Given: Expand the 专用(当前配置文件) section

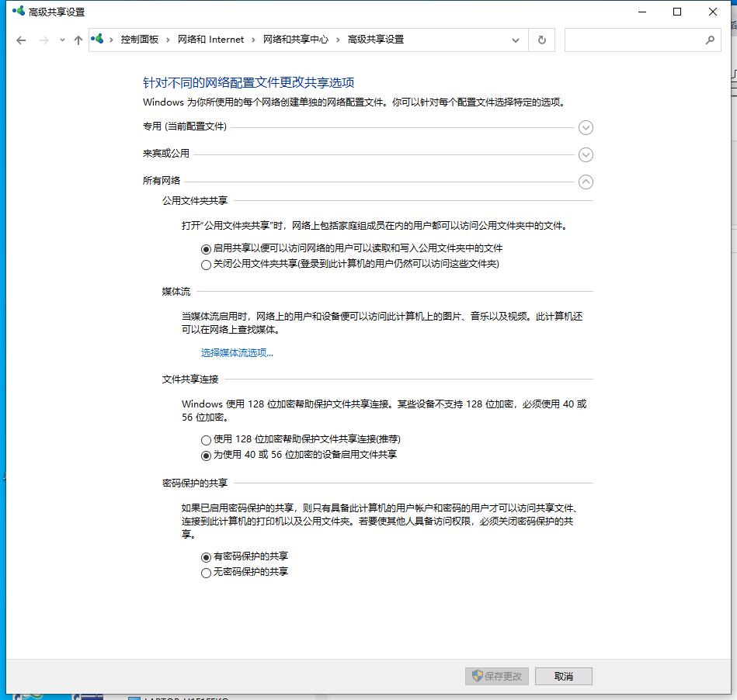Looking at the screenshot, I should (586, 127).
